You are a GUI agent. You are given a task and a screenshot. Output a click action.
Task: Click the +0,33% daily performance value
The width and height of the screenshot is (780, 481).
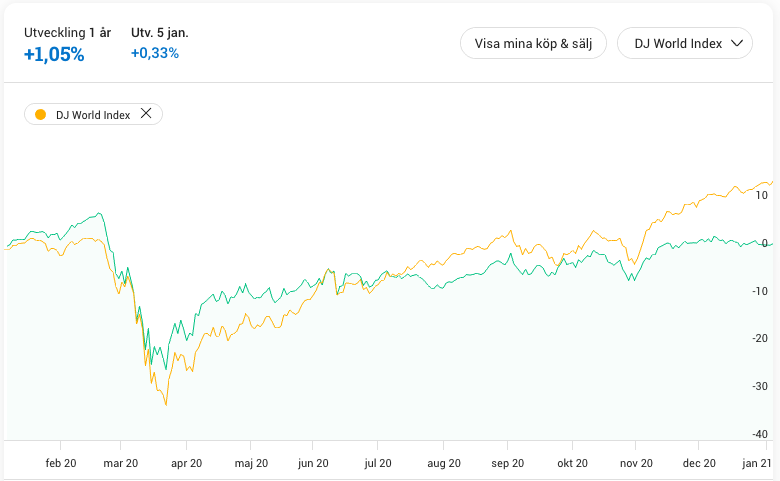(155, 53)
